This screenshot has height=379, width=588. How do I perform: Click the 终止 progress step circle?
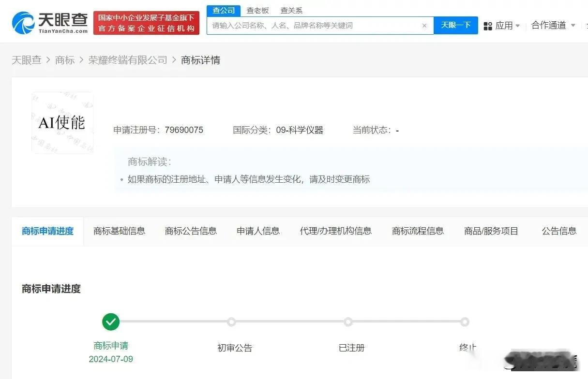pos(465,321)
